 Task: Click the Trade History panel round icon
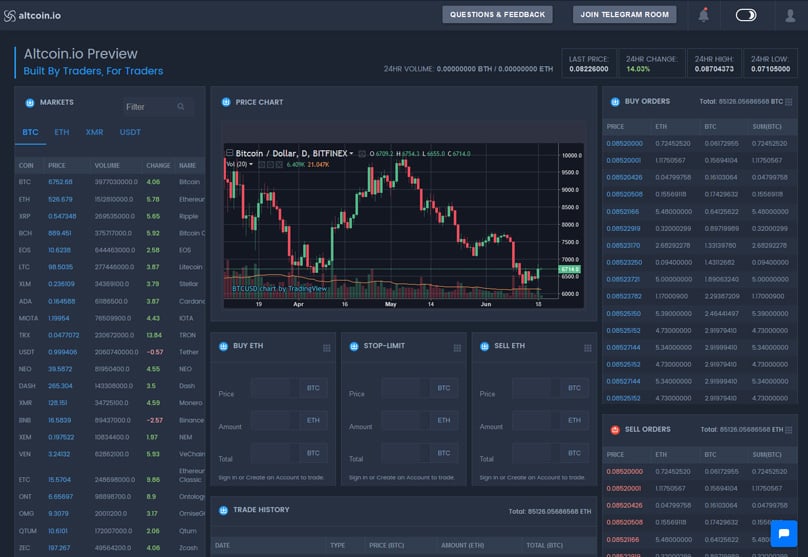[x=223, y=510]
